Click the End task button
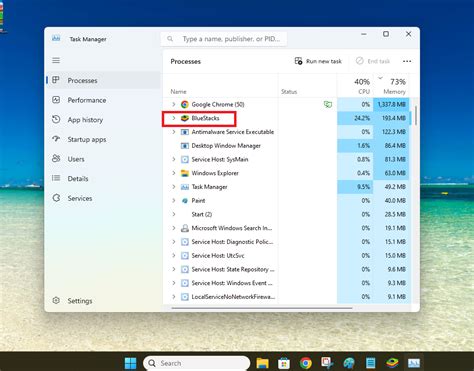This screenshot has height=371, width=474. (373, 61)
